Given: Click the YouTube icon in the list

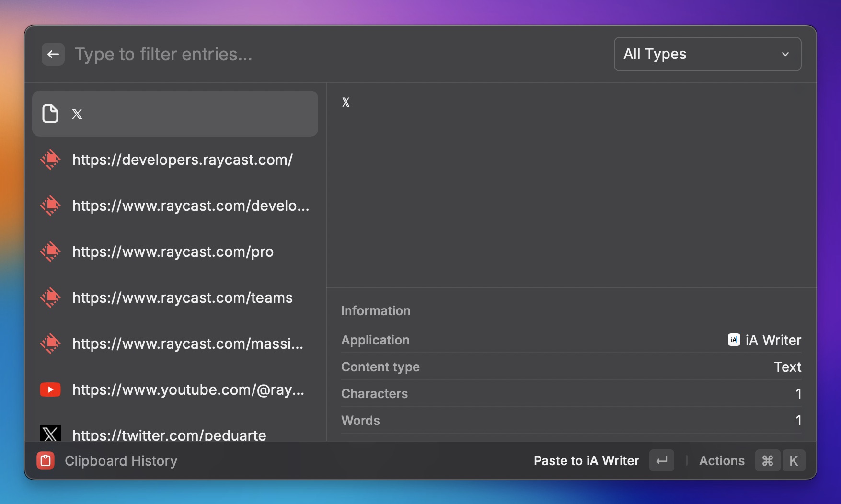Looking at the screenshot, I should [x=50, y=389].
